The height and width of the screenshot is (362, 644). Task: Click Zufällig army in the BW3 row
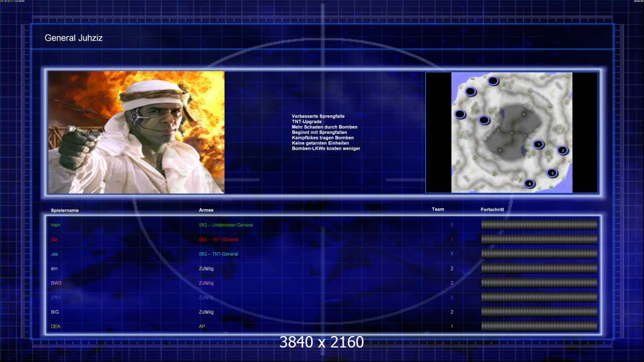[206, 283]
